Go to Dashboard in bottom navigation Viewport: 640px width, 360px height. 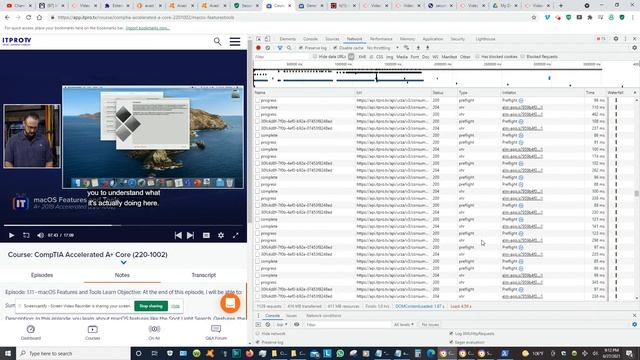(x=31, y=332)
